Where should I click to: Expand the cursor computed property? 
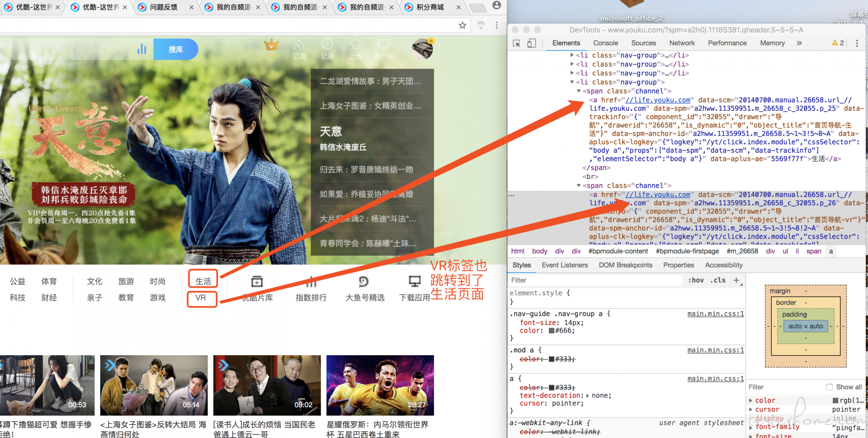tap(751, 410)
